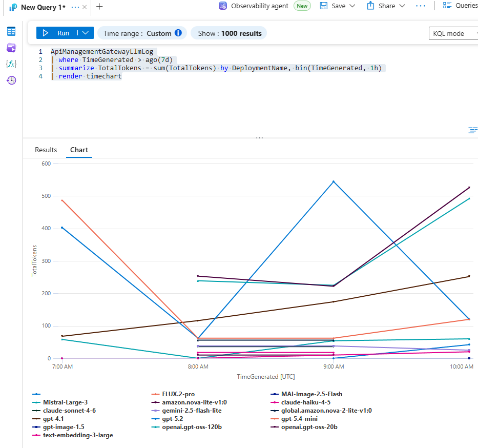Click the Save disk icon

click(x=323, y=6)
